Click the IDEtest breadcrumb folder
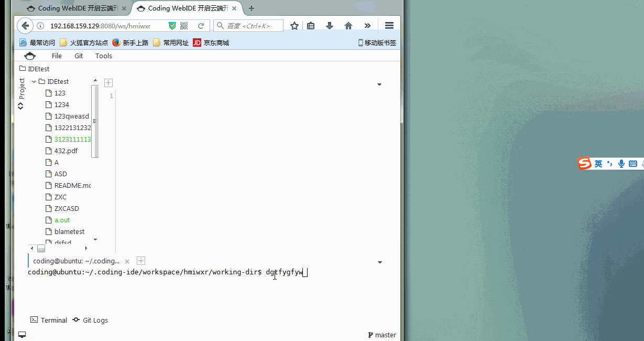The height and width of the screenshot is (341, 644). (x=35, y=69)
